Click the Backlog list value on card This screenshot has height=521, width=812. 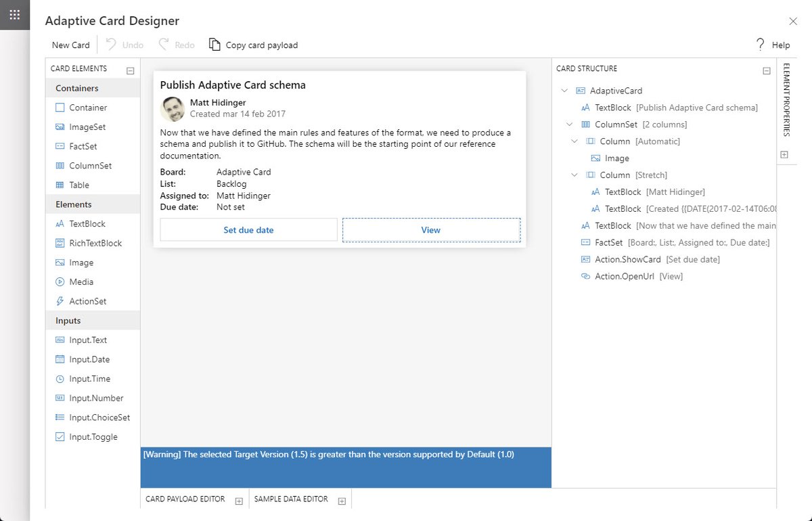point(231,184)
